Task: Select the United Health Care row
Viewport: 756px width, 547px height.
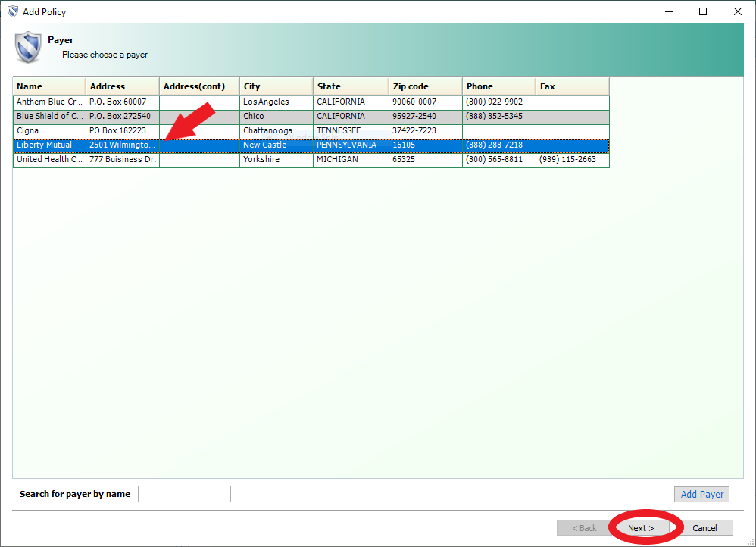Action: click(49, 160)
